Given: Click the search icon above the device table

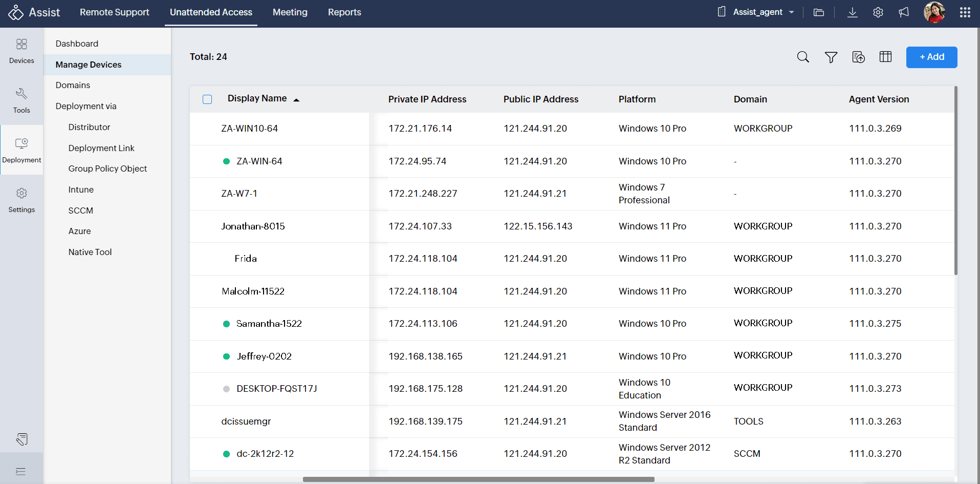Looking at the screenshot, I should point(803,57).
